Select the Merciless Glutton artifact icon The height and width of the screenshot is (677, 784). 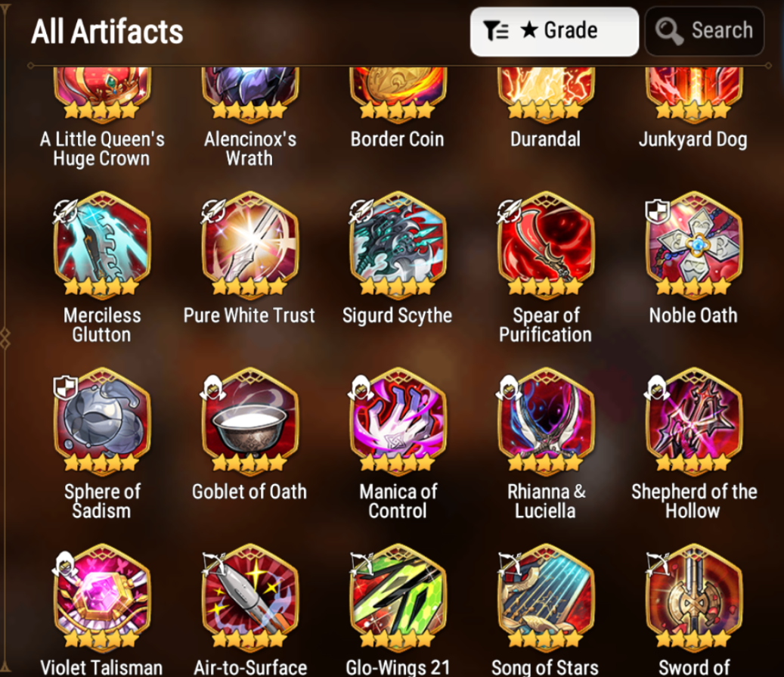[x=101, y=244]
